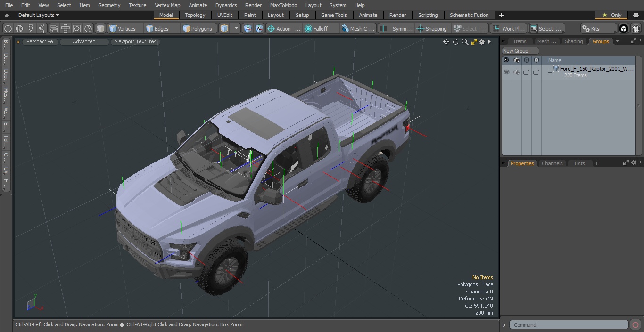Open Default Layouts dropdown

[x=39, y=15]
